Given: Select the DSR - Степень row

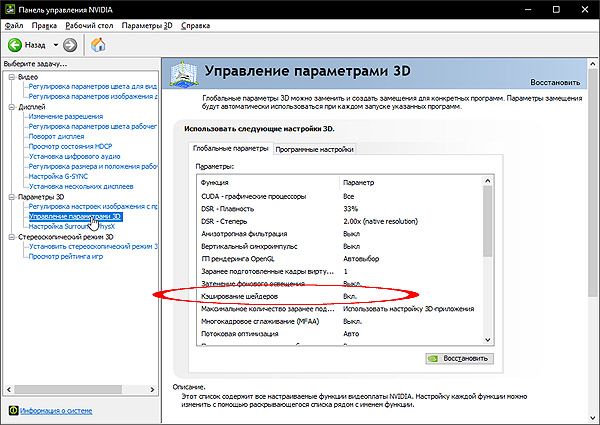Looking at the screenshot, I should pos(340,221).
